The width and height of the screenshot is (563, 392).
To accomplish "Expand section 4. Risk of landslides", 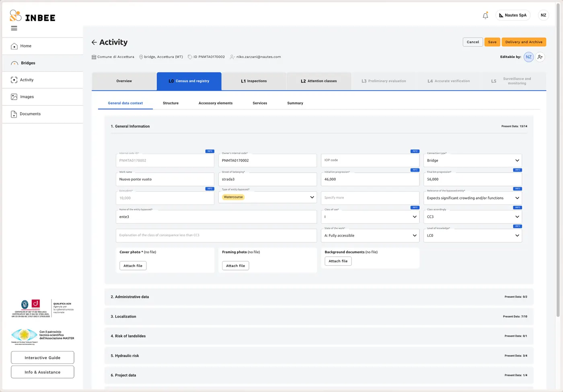I will coord(319,336).
